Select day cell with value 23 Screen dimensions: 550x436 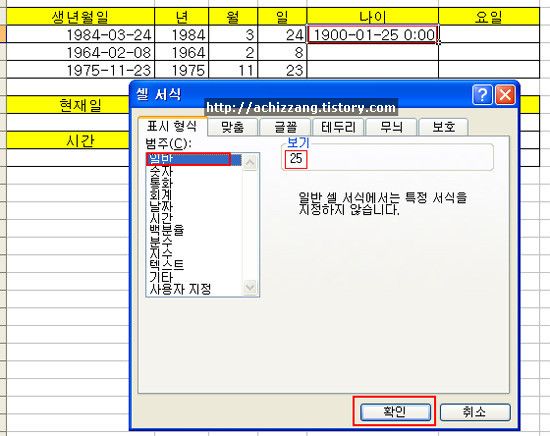pyautogui.click(x=282, y=70)
